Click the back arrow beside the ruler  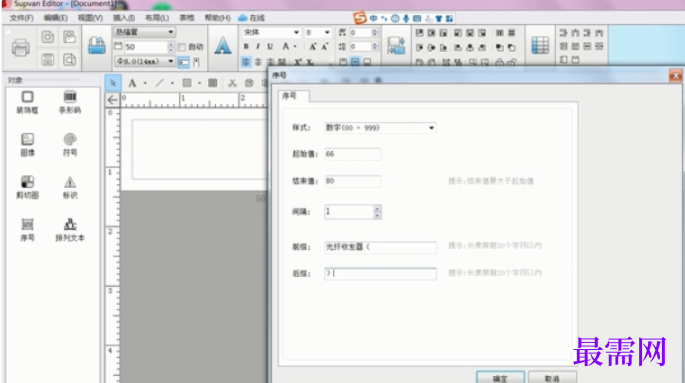coord(112,100)
